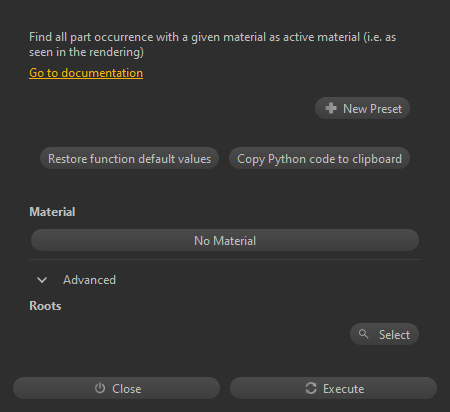Close the function dialog
Viewport: 450px width, 412px height.
click(116, 388)
